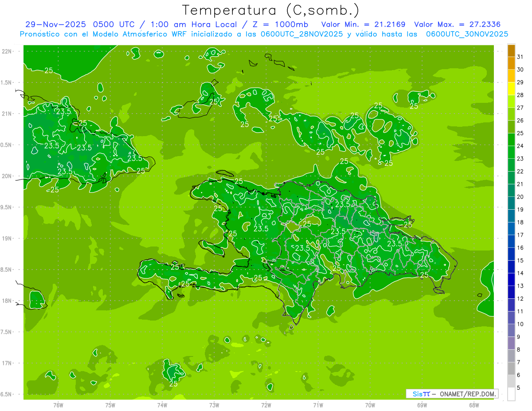Click the colorbar label "10"

[520, 325]
